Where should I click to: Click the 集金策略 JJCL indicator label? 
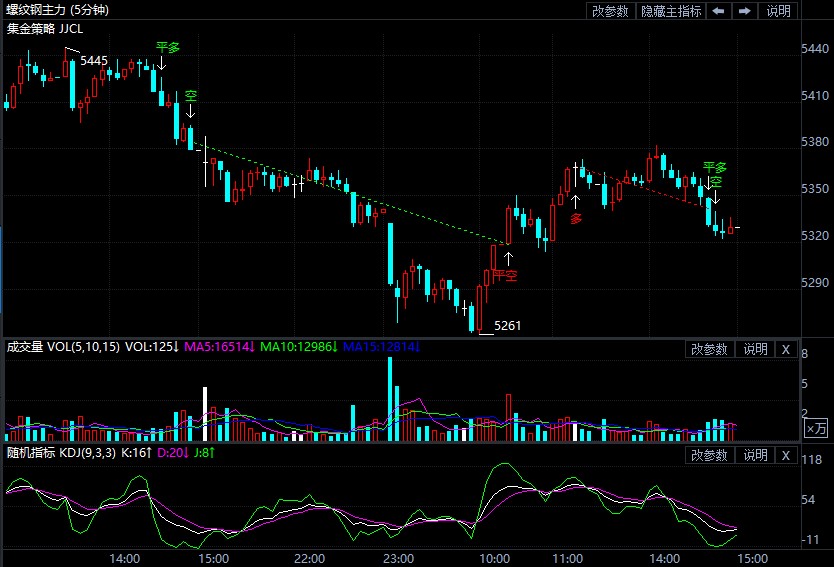pos(45,28)
